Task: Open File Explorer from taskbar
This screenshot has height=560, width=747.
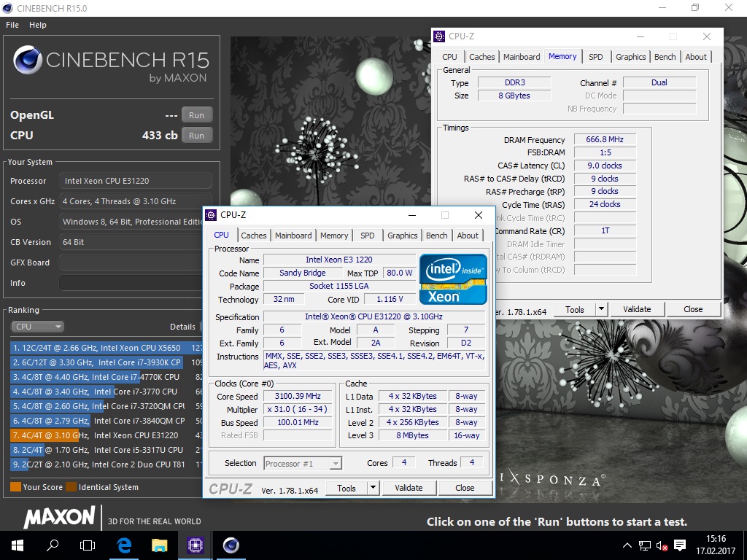Action: tap(160, 545)
